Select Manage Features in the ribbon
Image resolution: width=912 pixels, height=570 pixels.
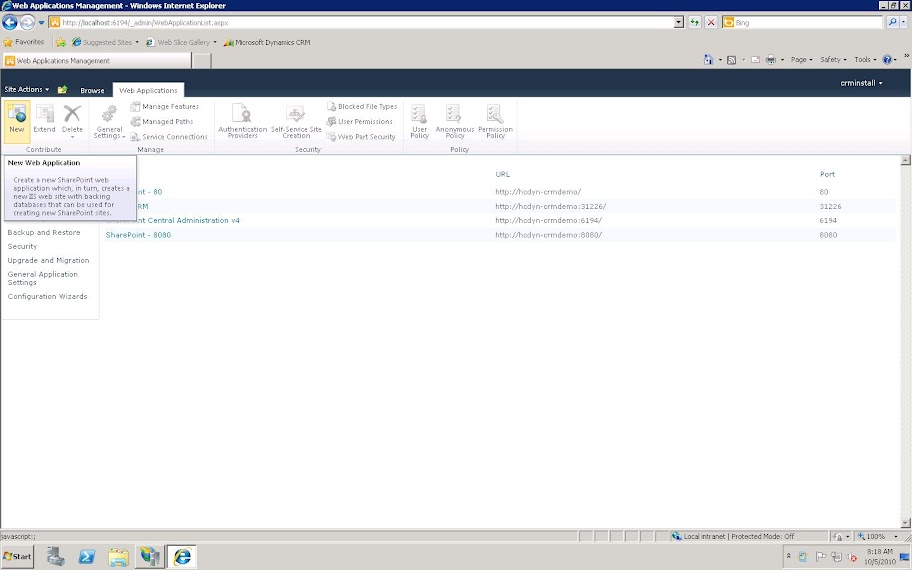pyautogui.click(x=165, y=106)
